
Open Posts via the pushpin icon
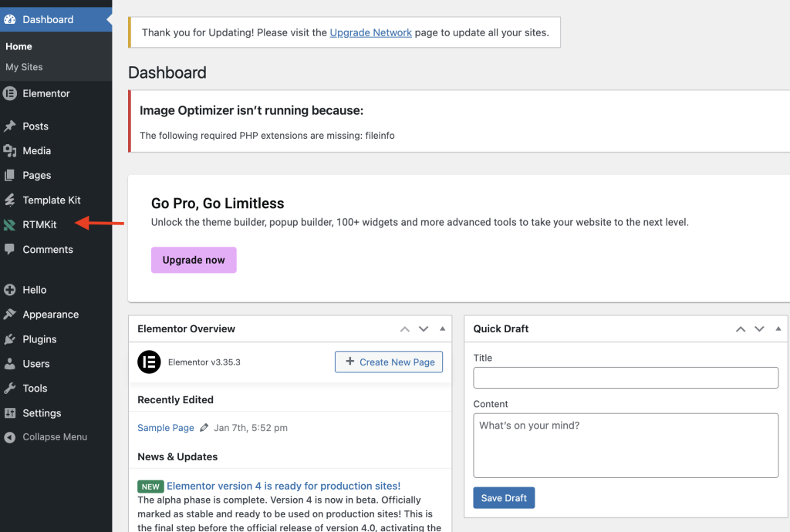pos(10,126)
